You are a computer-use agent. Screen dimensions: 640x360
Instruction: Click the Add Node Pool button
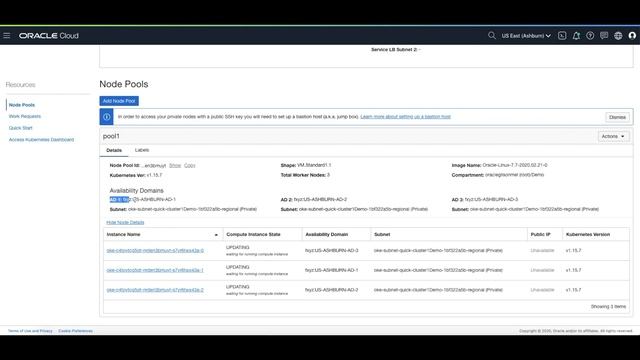(119, 101)
